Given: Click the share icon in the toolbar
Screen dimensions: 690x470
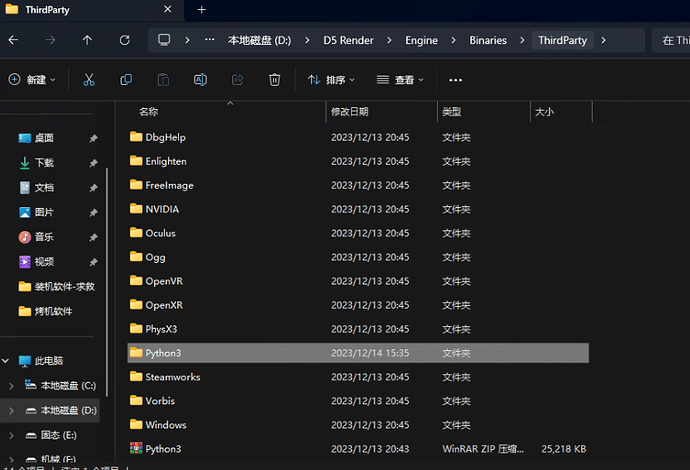Looking at the screenshot, I should coord(238,80).
